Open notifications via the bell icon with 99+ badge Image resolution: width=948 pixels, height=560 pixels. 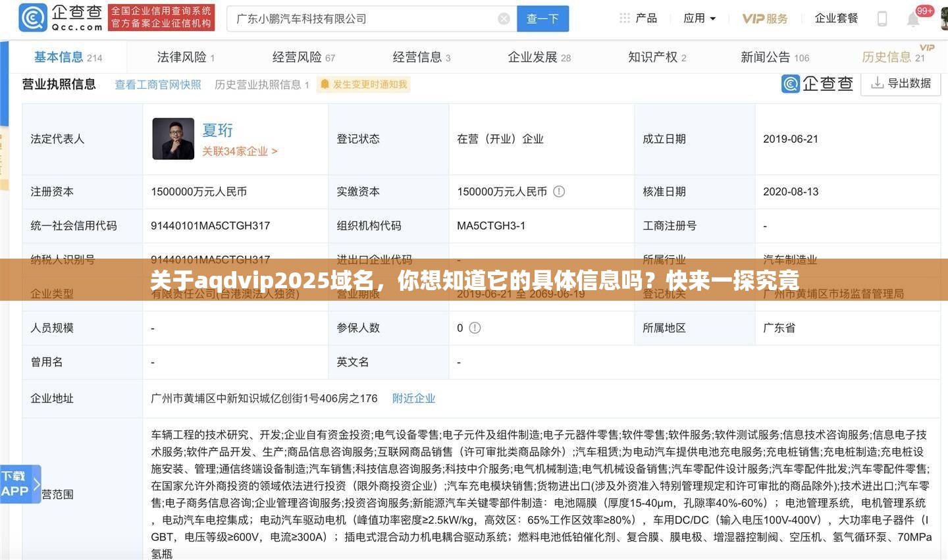coord(913,18)
